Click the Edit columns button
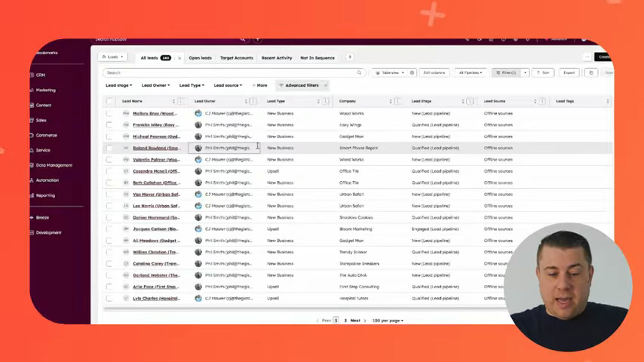Image resolution: width=644 pixels, height=362 pixels. [x=434, y=72]
